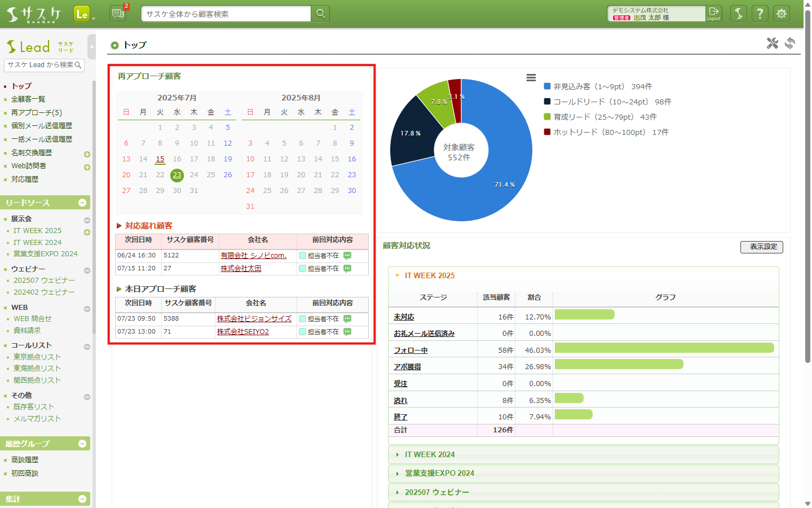Open 再アプローチ(5) from the sidebar
The image size is (812, 508).
pyautogui.click(x=37, y=112)
